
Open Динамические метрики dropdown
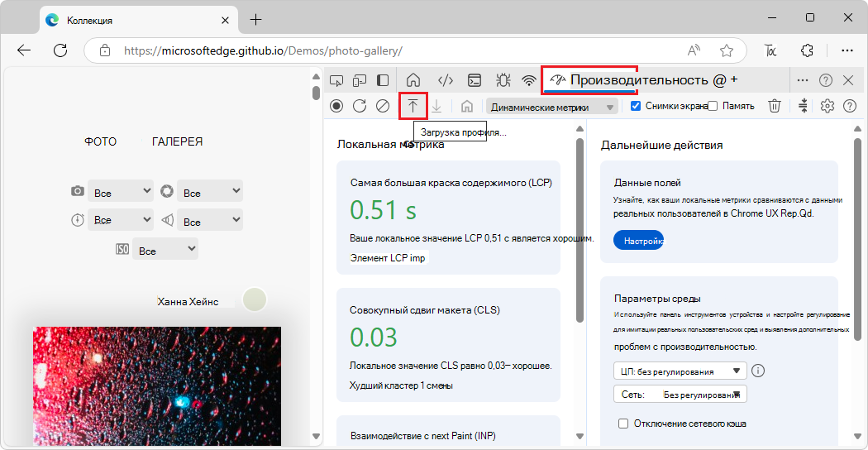coord(552,107)
